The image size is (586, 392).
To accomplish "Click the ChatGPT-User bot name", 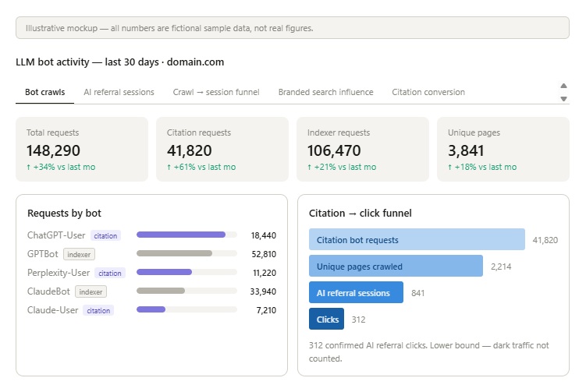I will [x=56, y=235].
